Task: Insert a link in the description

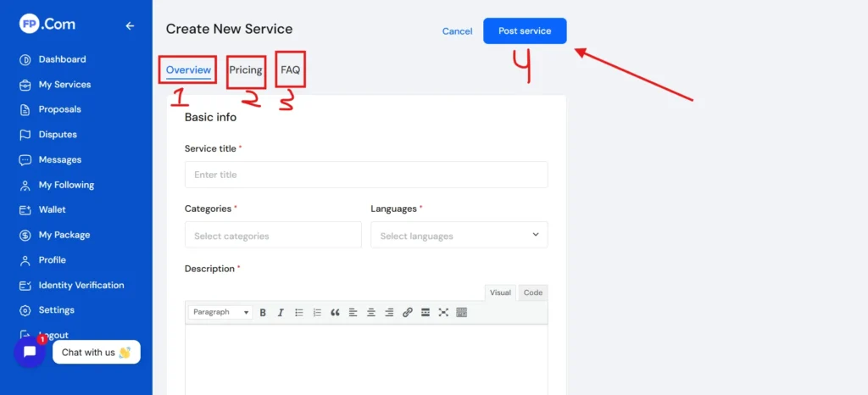Action: (x=407, y=313)
